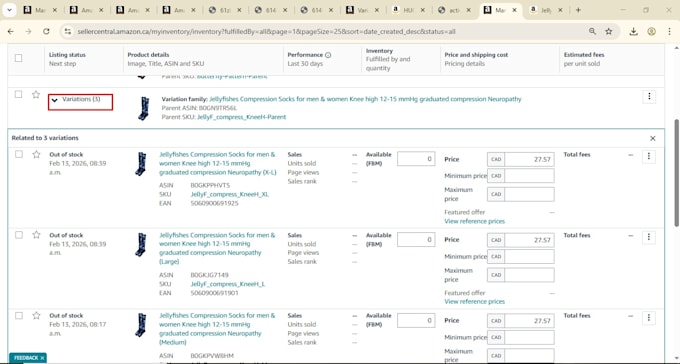The width and height of the screenshot is (680, 364).
Task: Toggle select-all checkbox in table header
Action: pyautogui.click(x=18, y=58)
